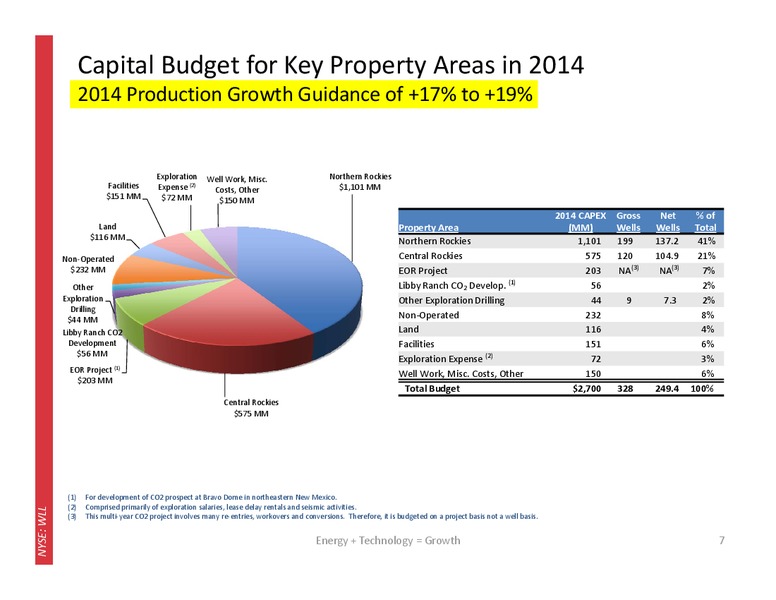
Task: Select 'EOR Project' table row name
Action: 423,271
